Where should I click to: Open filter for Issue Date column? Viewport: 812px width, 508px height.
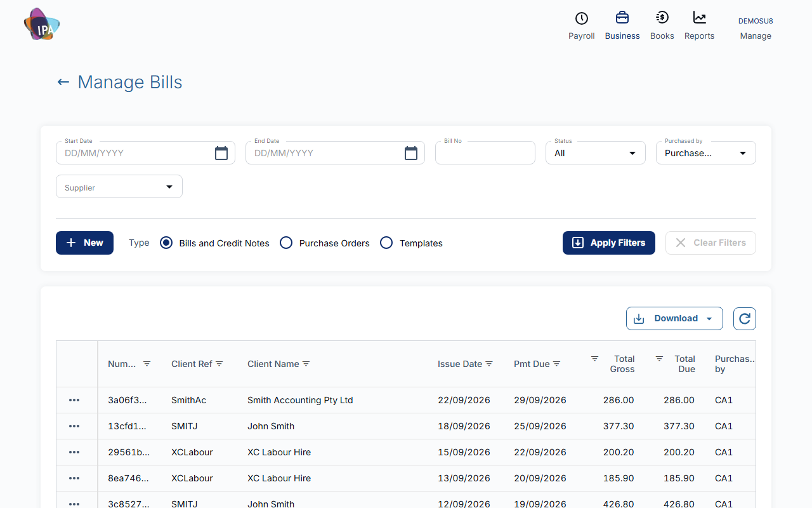pyautogui.click(x=489, y=364)
